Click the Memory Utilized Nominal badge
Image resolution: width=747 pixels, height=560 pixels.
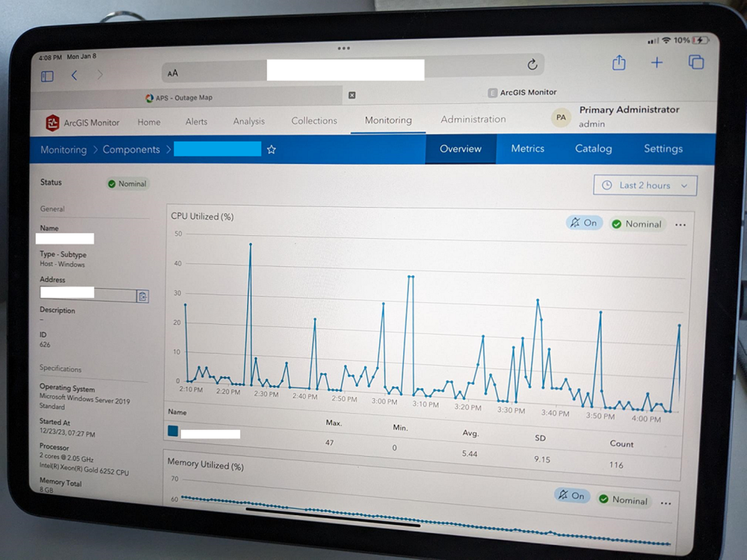tap(624, 499)
